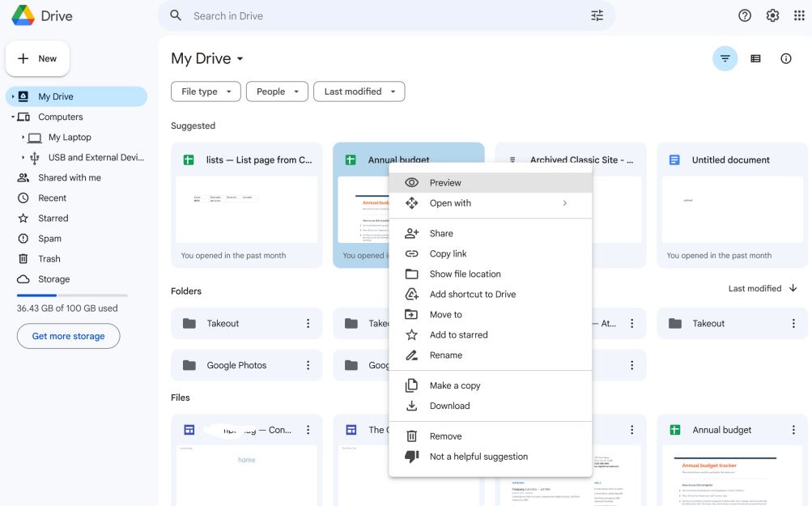Viewport: 812px width, 506px height.
Task: Open the Untitled document suggested card
Action: (732, 205)
